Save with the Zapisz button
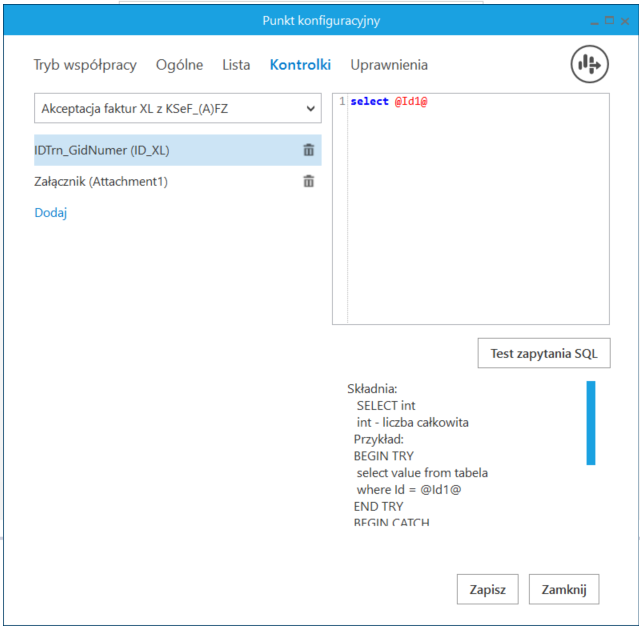 coord(488,589)
